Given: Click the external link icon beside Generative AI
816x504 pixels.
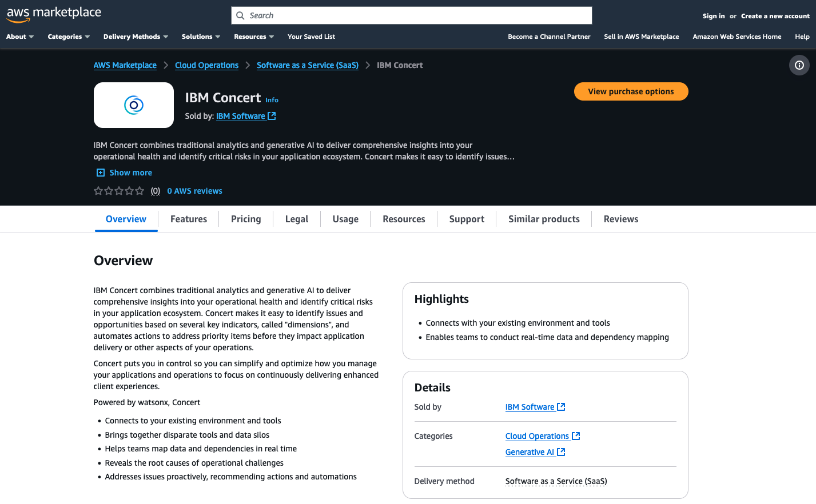Looking at the screenshot, I should point(561,451).
